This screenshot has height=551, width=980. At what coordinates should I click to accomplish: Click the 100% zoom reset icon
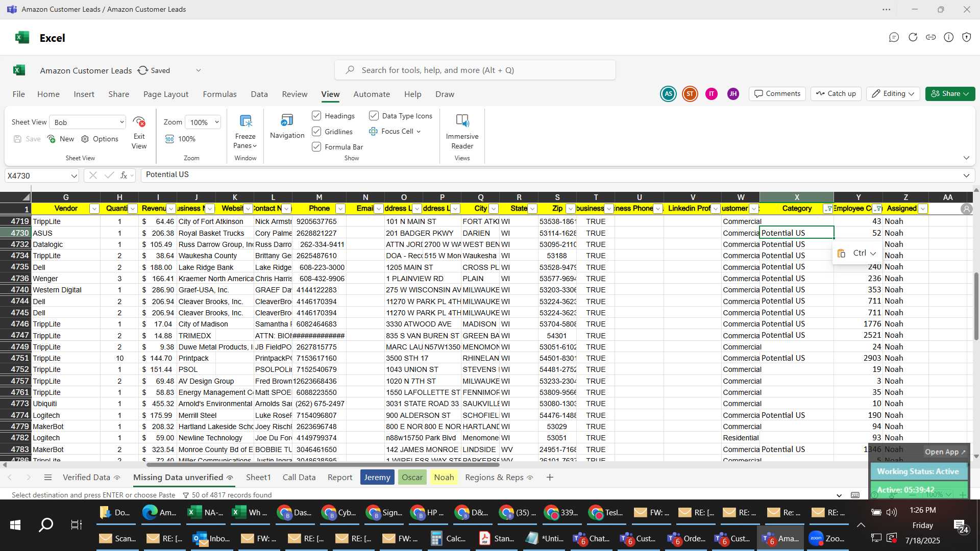[x=169, y=139]
